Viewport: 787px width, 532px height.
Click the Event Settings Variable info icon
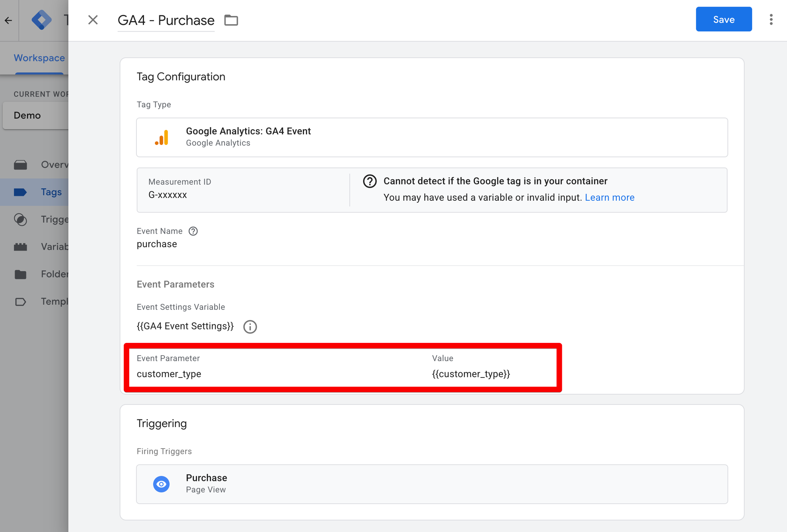click(x=250, y=327)
